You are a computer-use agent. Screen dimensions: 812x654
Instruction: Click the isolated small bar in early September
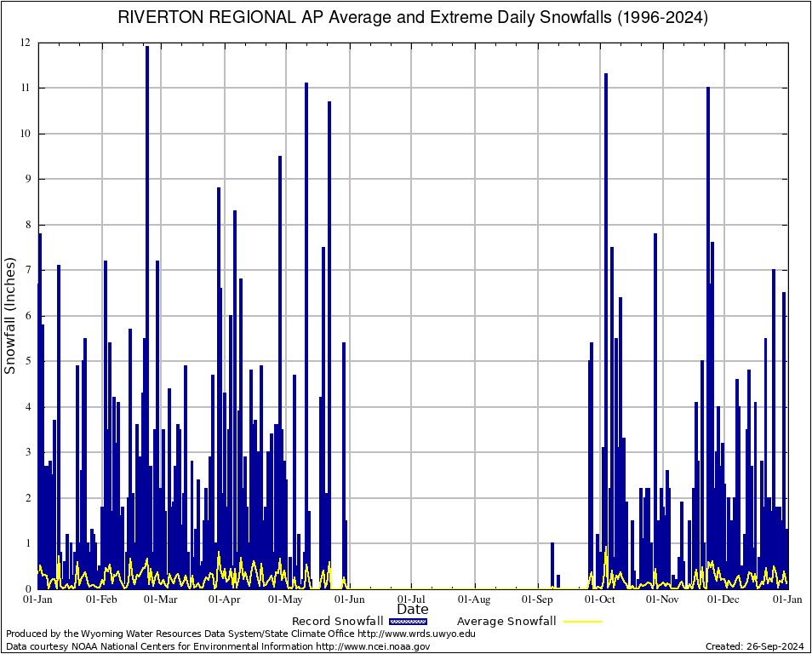pos(552,566)
